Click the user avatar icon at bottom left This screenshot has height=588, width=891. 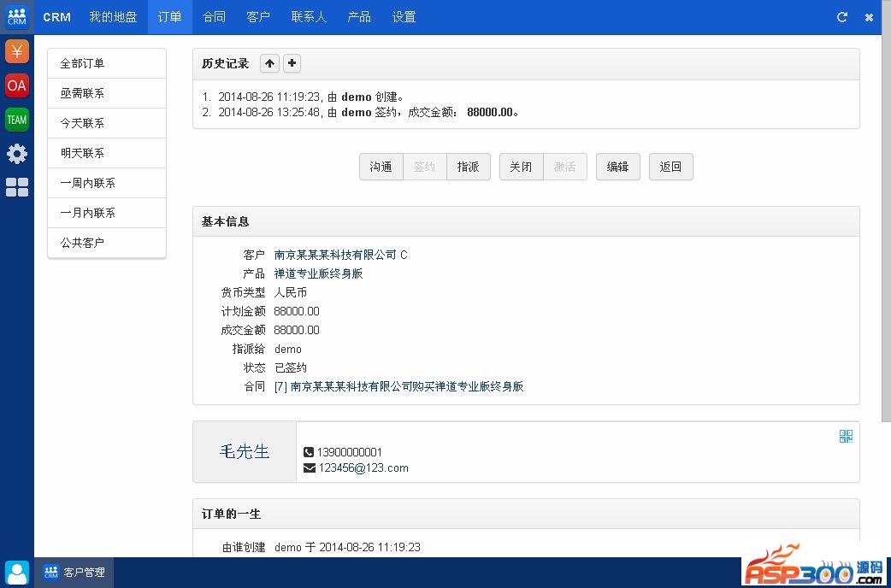(x=17, y=572)
